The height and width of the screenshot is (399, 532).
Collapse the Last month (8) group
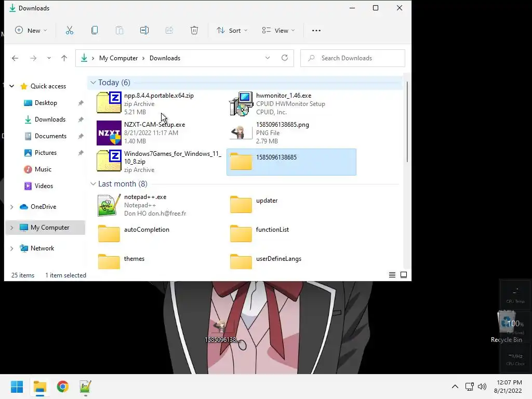pyautogui.click(x=93, y=184)
